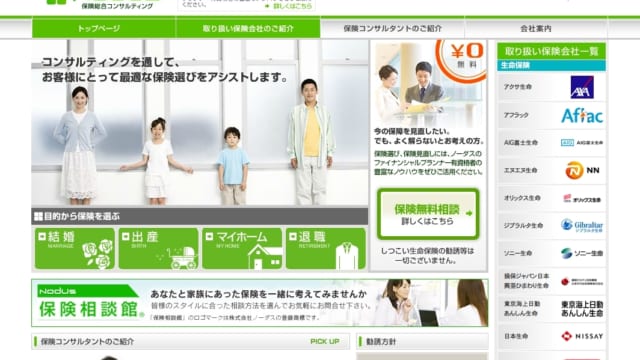640x360 pixels.
Task: Click the PICK UP label
Action: [325, 342]
